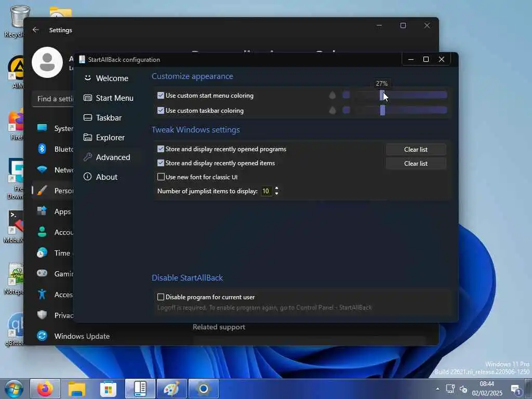Viewport: 532px width, 399px height.
Task: Clear list of recently opened items
Action: [x=416, y=163]
